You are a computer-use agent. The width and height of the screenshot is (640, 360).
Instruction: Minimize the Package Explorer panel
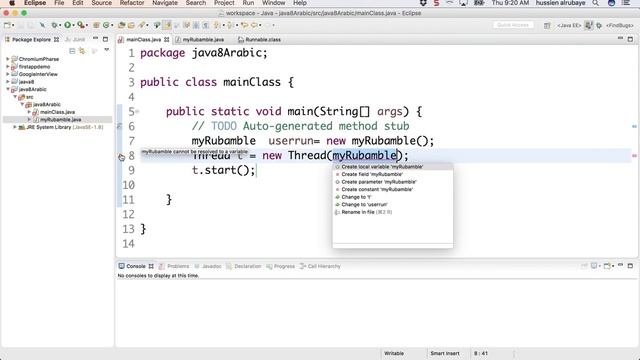tap(95, 38)
